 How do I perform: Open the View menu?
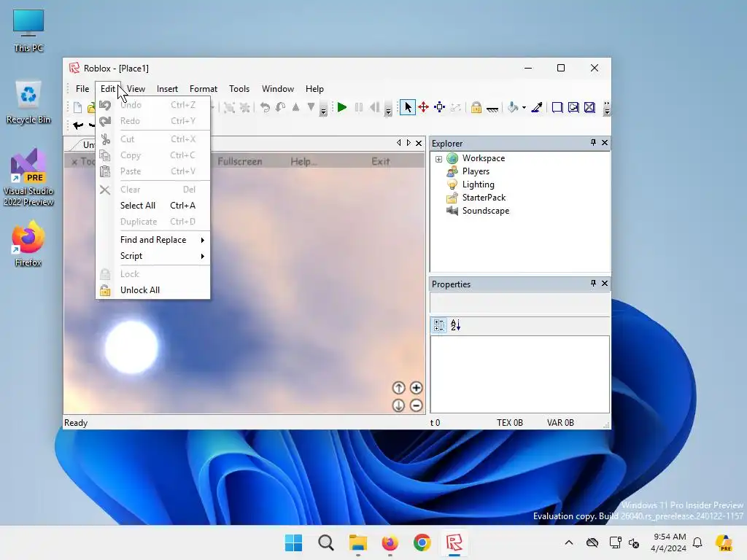(136, 89)
